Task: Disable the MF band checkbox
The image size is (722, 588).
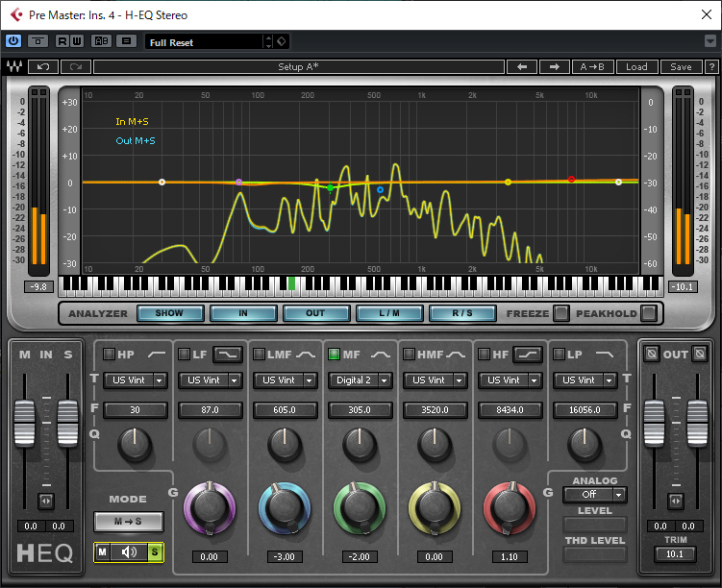Action: [x=334, y=355]
